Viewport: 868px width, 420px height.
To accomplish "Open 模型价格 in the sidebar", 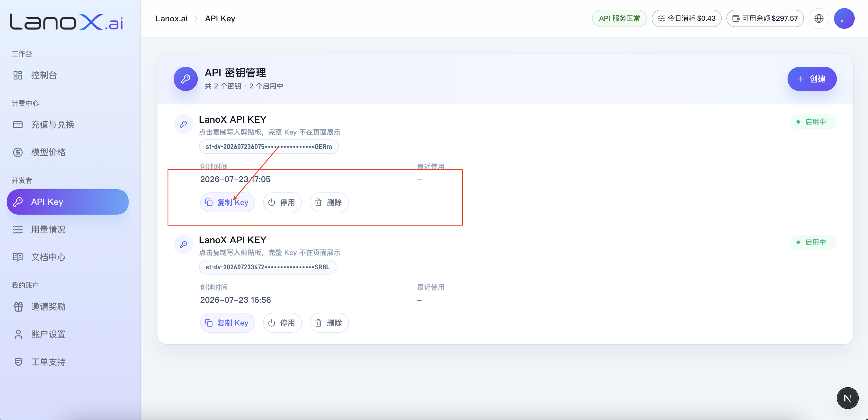I will tap(67, 152).
